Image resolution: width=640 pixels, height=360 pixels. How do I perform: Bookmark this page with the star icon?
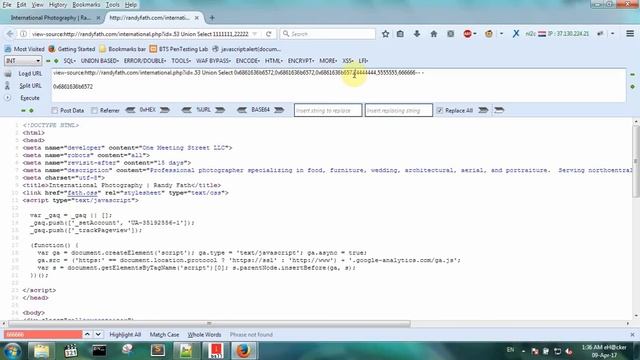click(385, 34)
